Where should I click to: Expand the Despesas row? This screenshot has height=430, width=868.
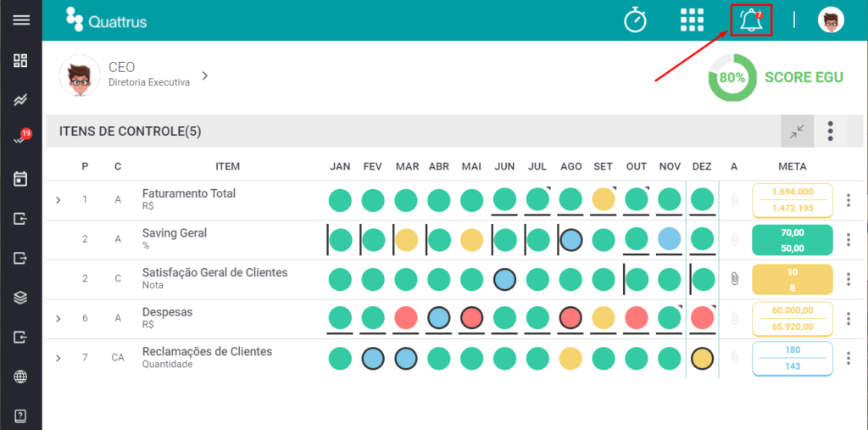coord(58,319)
